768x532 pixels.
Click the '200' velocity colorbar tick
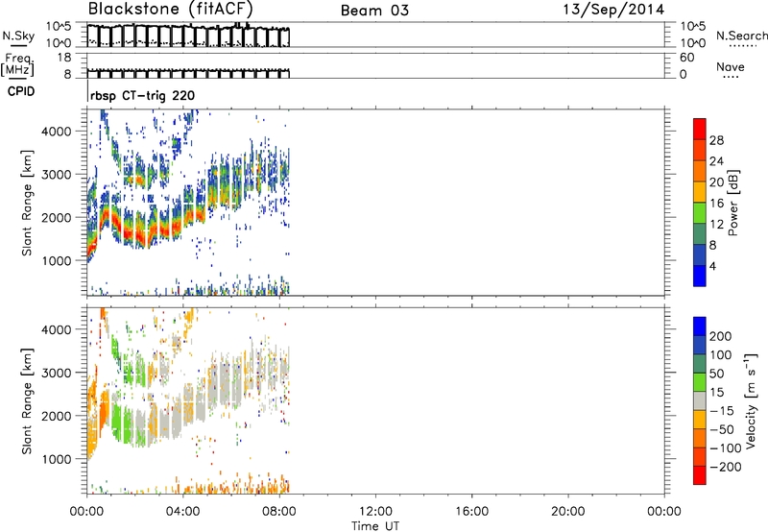tap(721, 336)
